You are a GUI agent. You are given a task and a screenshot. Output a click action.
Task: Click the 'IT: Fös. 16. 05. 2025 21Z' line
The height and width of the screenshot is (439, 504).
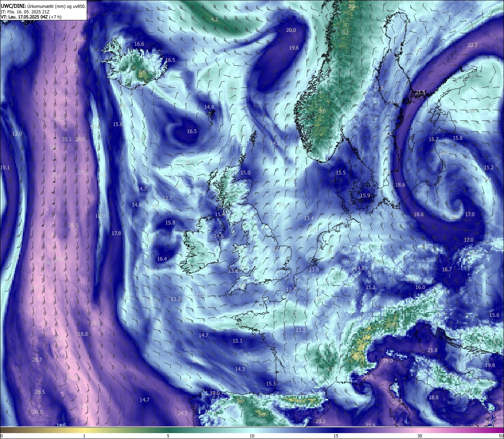tap(25, 12)
